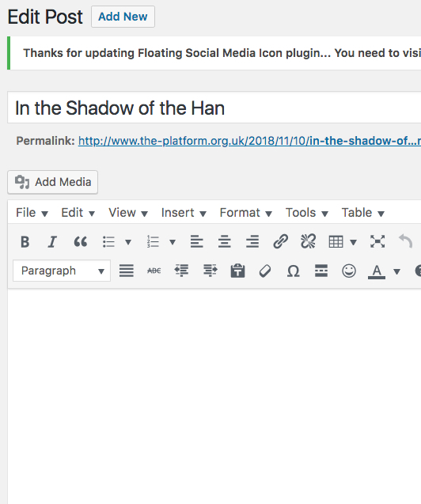Expand table options dropdown arrow
The image size is (421, 504).
[353, 242]
